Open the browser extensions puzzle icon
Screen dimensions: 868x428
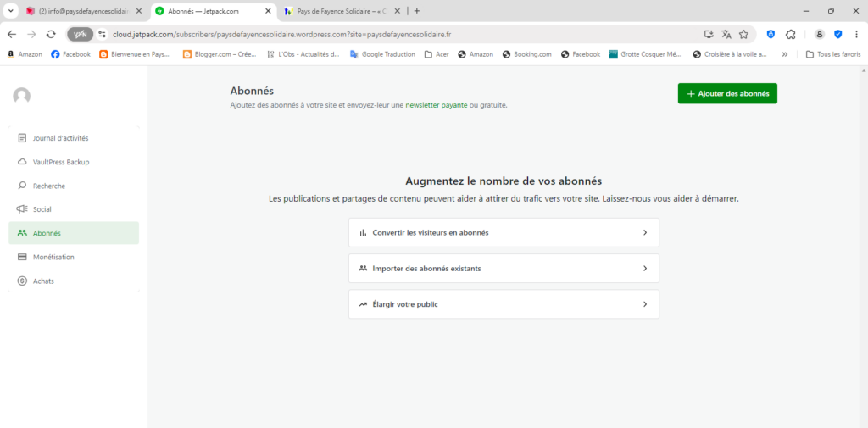point(791,34)
